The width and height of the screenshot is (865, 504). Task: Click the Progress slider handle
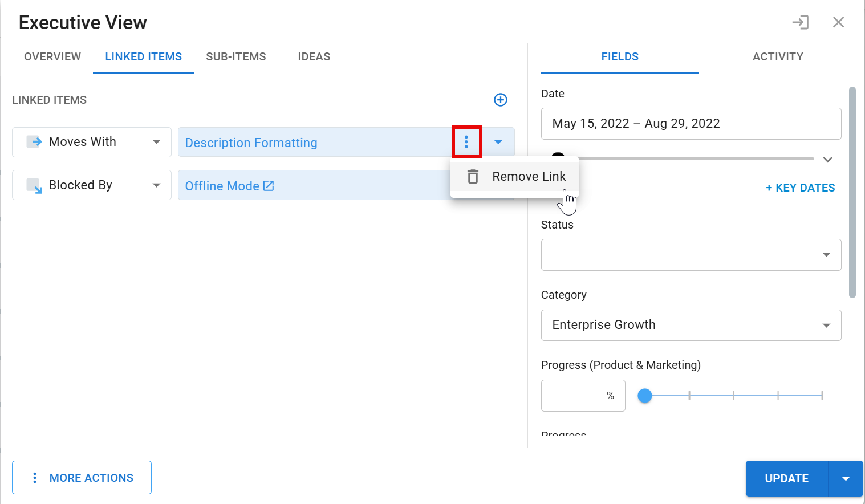[644, 395]
